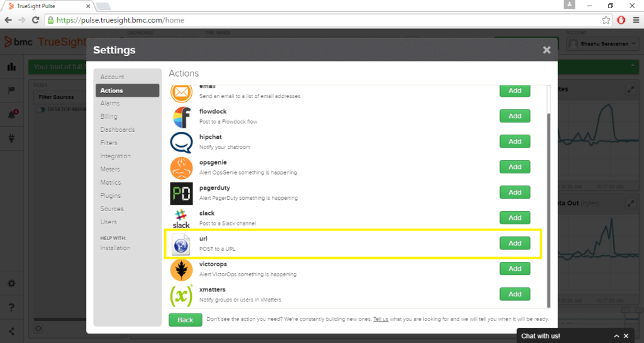Select Actions in settings sidebar
The image size is (644, 343).
(127, 90)
